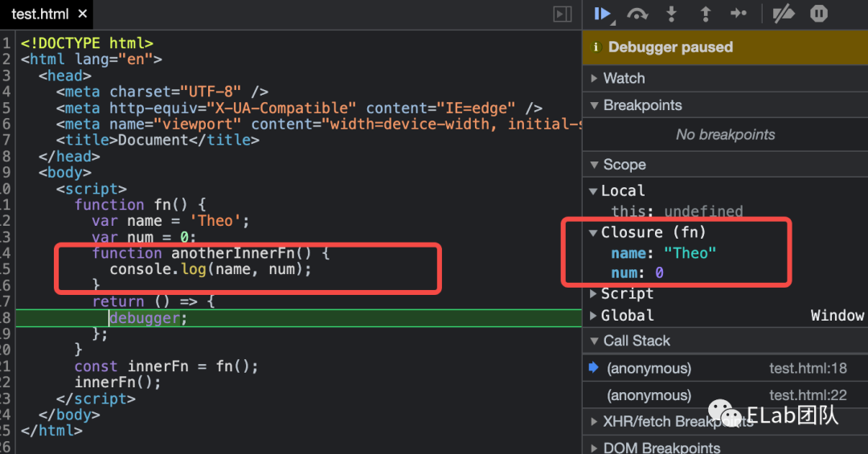Expand the Global scope
The image size is (868, 454).
click(593, 316)
